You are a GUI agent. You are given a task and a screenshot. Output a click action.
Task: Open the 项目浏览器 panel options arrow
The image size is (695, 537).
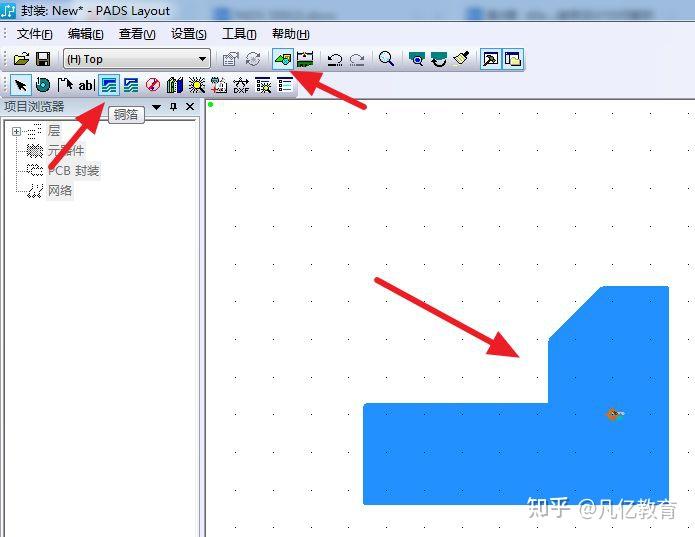coord(156,107)
